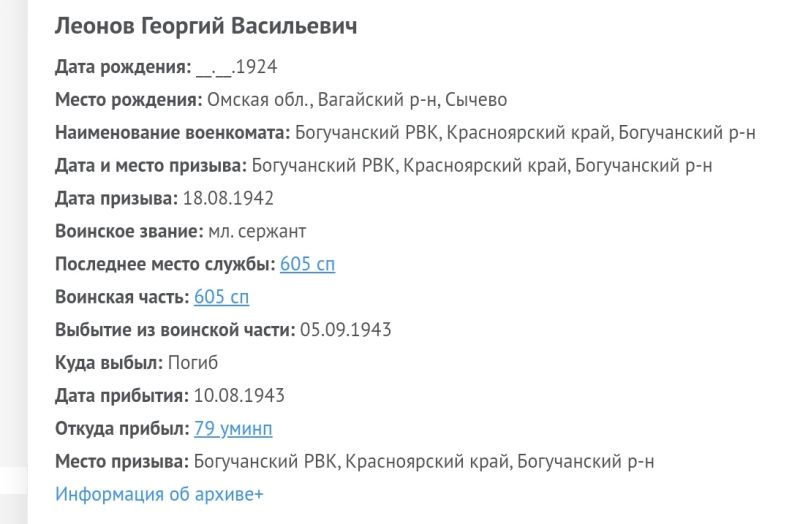Image resolution: width=800 pixels, height=524 pixels.
Task: Click the birthplace text Омская обл., Вагайский р-н, Сычево
Action: tap(357, 99)
